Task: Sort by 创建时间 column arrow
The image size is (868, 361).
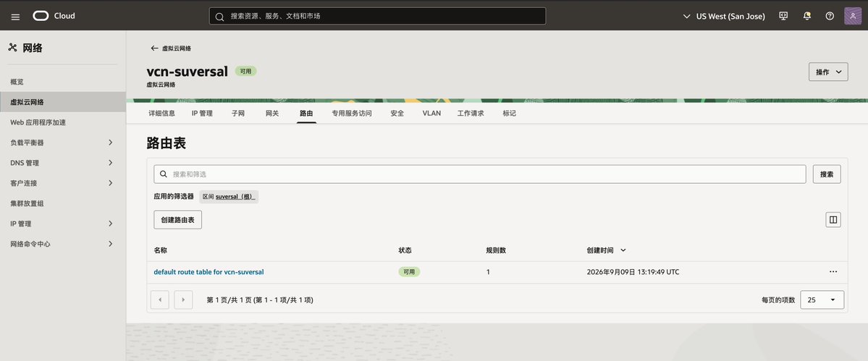Action: click(623, 250)
